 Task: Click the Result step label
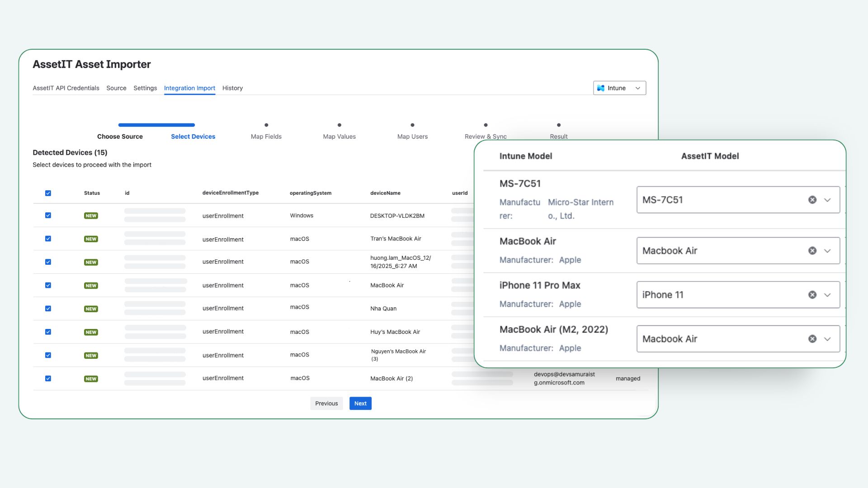click(x=559, y=136)
